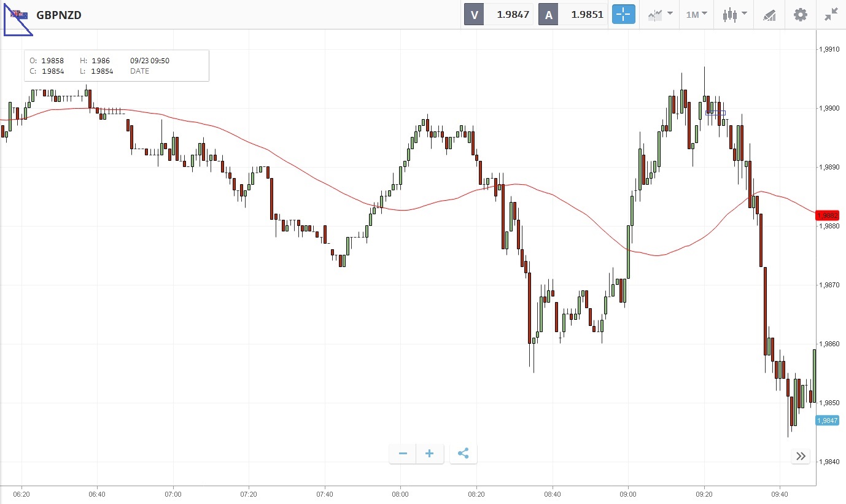Open the chart settings gear
846x504 pixels.
801,15
